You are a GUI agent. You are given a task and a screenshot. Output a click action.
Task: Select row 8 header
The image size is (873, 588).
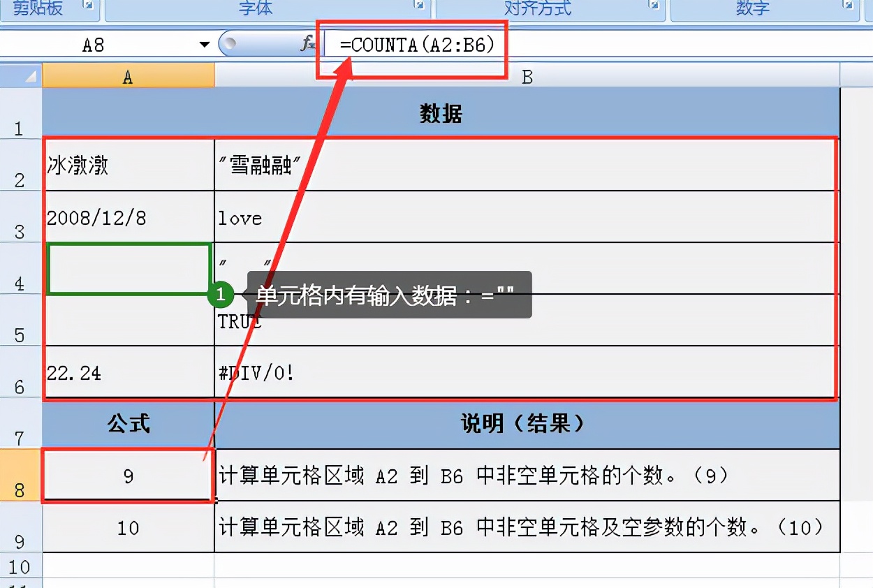[x=20, y=475]
